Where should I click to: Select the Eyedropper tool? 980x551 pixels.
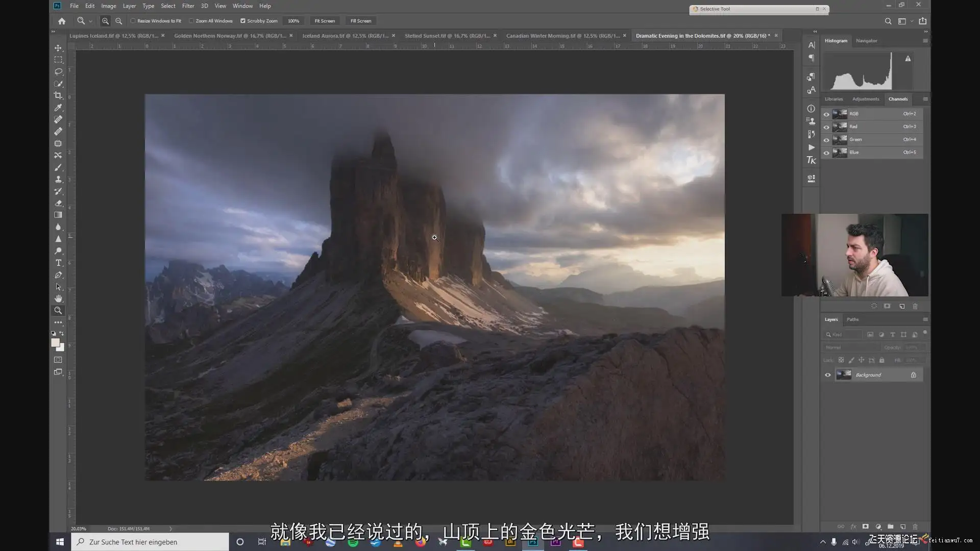58,108
